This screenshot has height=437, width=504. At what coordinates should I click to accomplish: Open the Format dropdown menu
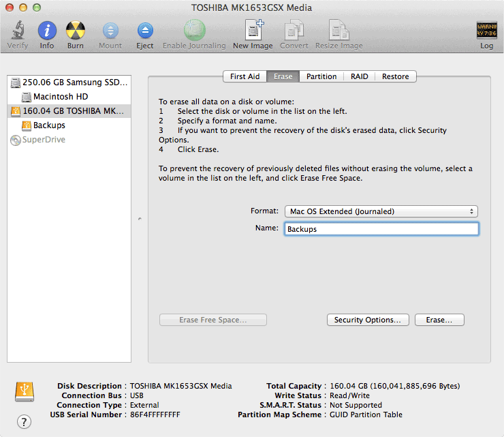pos(381,211)
